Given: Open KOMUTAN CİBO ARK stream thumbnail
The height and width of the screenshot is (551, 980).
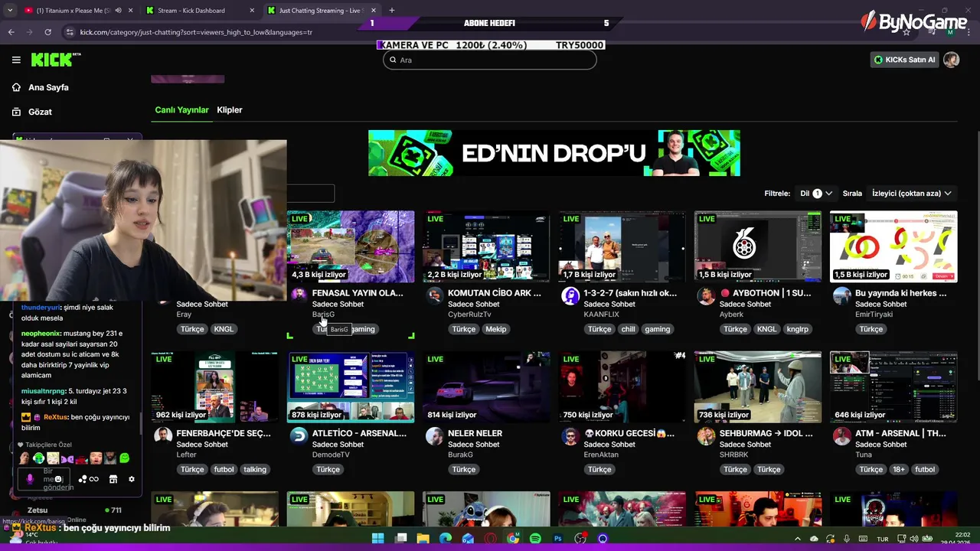Looking at the screenshot, I should point(486,246).
